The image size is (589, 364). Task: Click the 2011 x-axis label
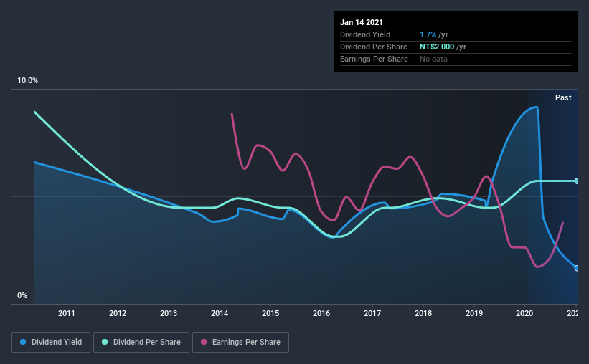[x=67, y=313]
